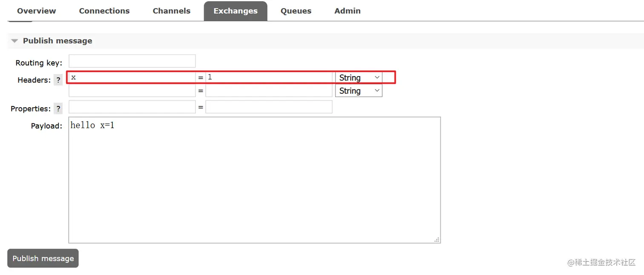Switch to the Connections tab

point(104,11)
